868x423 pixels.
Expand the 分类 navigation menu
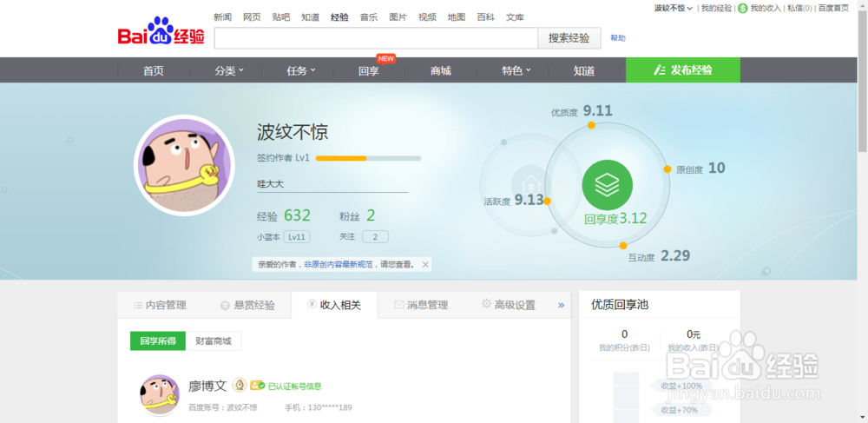(229, 70)
